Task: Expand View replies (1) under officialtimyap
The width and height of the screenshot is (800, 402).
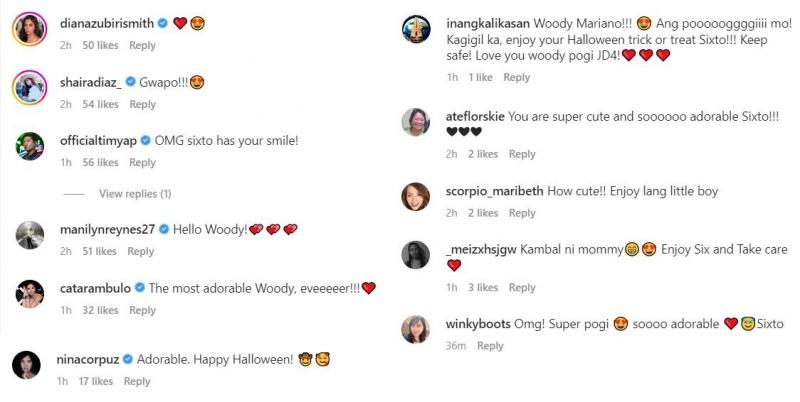Action: point(135,193)
